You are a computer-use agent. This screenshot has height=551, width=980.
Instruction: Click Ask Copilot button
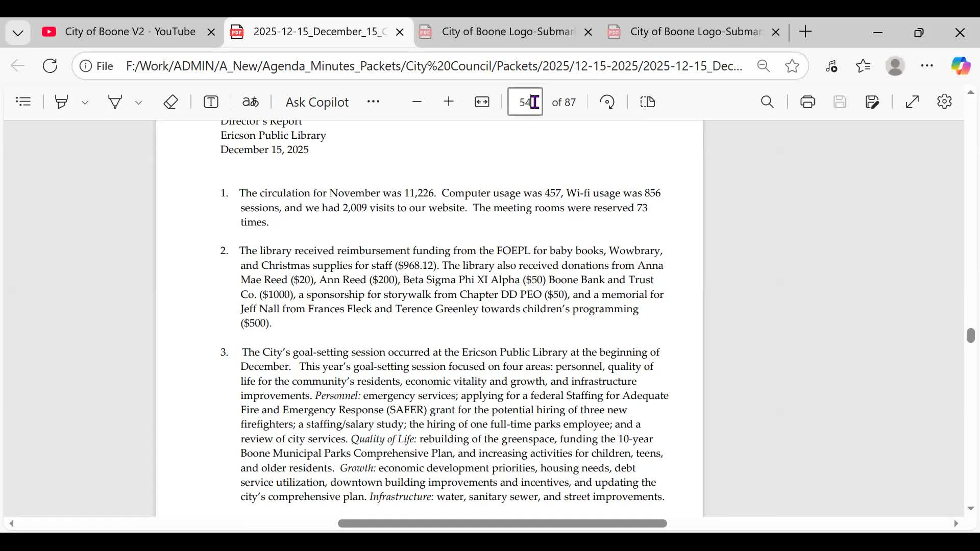[317, 102]
